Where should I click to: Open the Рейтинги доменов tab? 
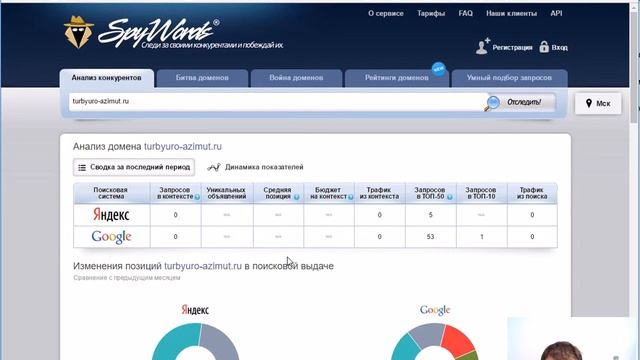397,78
